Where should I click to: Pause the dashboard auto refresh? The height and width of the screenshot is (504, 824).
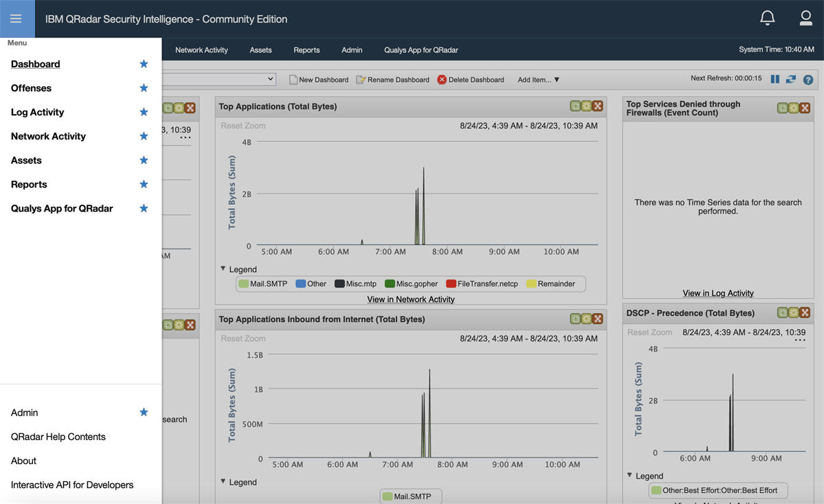(775, 80)
